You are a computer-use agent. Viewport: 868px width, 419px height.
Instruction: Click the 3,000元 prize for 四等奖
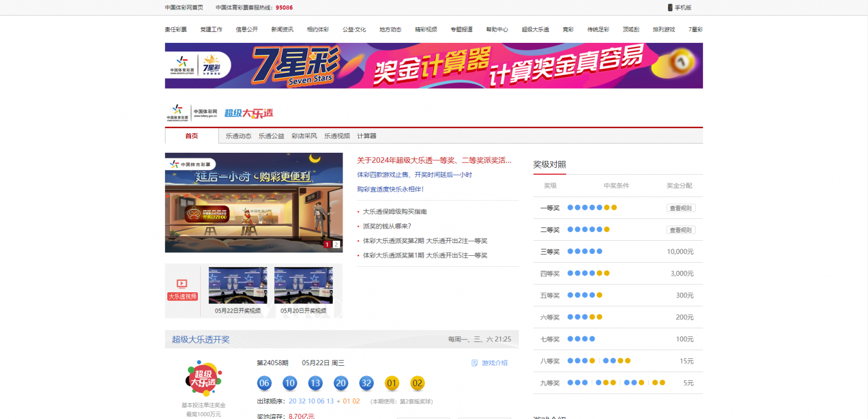(x=682, y=273)
